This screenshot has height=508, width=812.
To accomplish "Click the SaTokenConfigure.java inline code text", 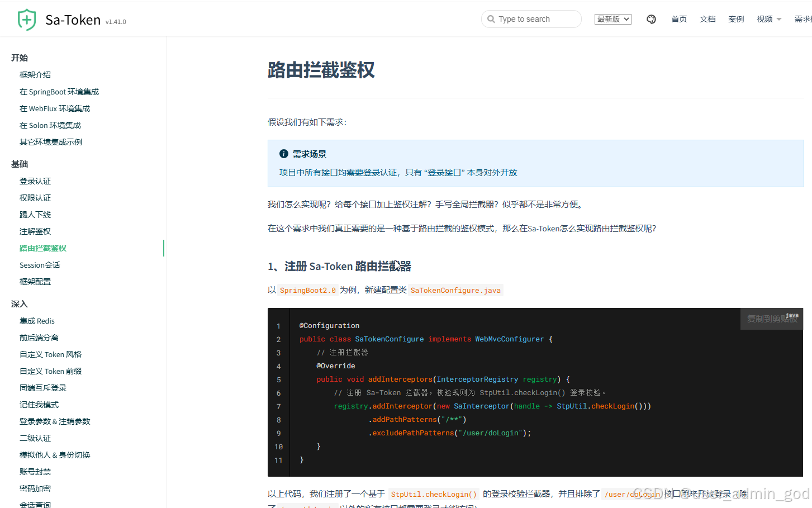I will click(455, 290).
